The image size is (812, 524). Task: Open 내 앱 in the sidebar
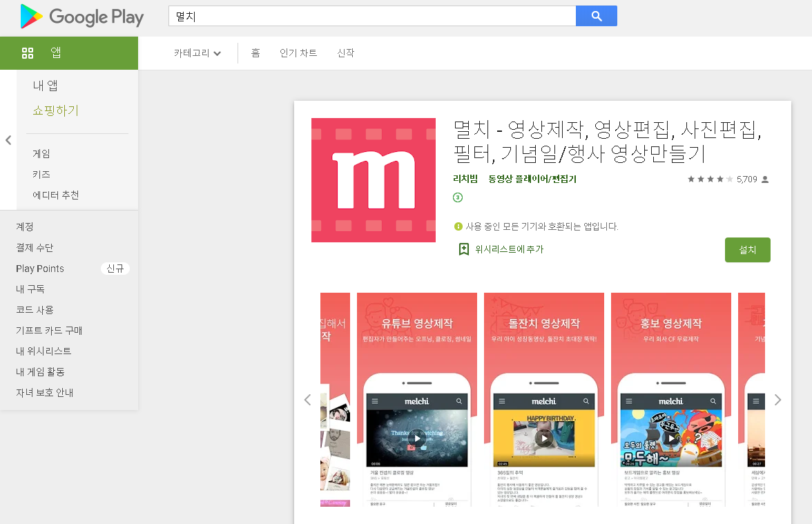pyautogui.click(x=45, y=86)
